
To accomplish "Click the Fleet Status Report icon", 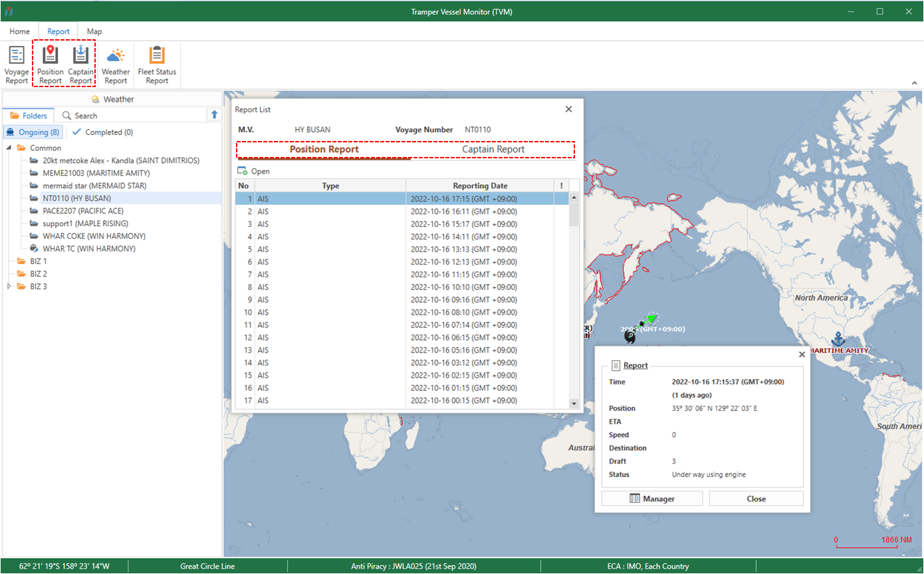I will (x=157, y=65).
